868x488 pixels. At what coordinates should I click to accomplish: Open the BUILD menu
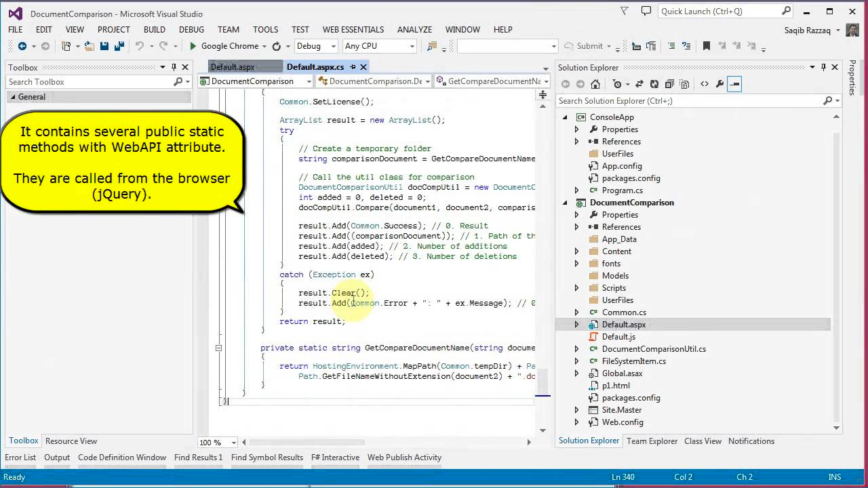coord(154,30)
